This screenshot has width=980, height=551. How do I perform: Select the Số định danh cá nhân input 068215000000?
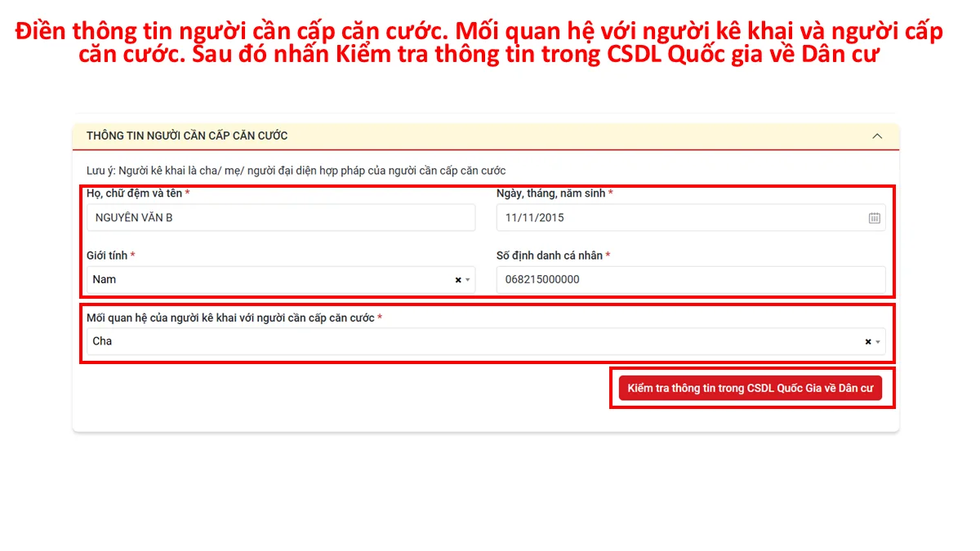tap(691, 279)
